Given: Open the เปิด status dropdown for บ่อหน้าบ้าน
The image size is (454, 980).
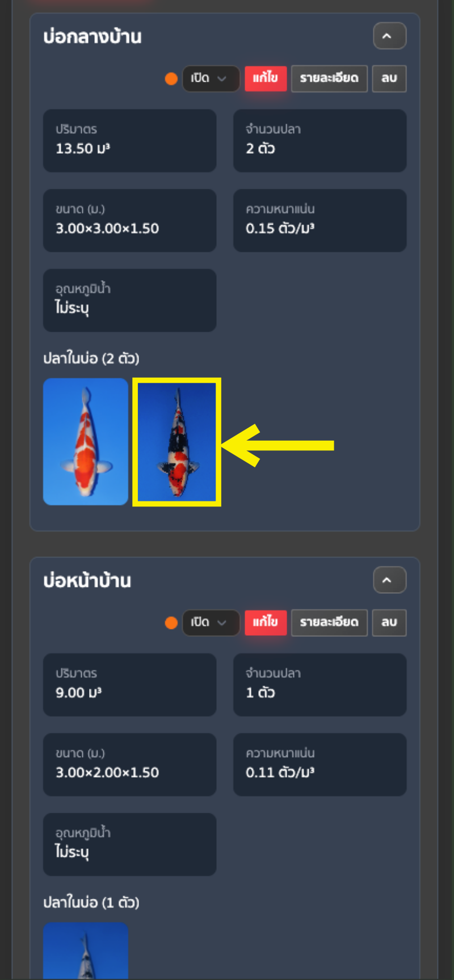Looking at the screenshot, I should coord(211,622).
